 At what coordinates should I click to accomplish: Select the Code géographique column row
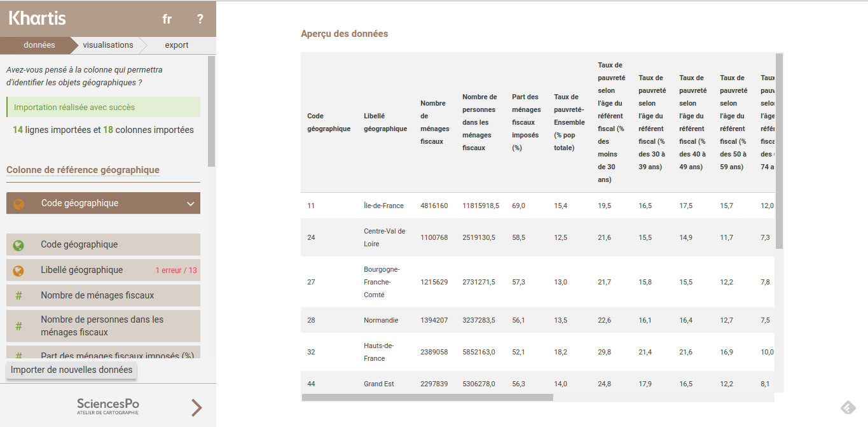click(103, 244)
